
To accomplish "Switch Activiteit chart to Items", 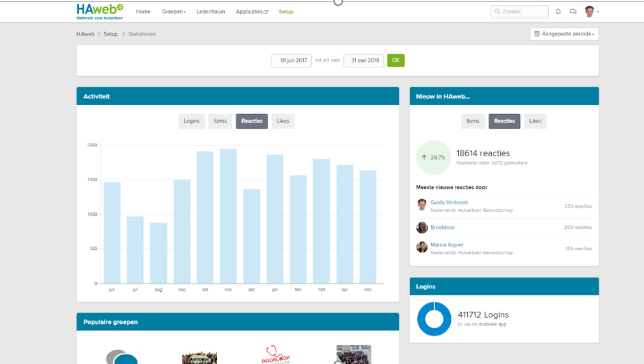I will click(x=220, y=121).
